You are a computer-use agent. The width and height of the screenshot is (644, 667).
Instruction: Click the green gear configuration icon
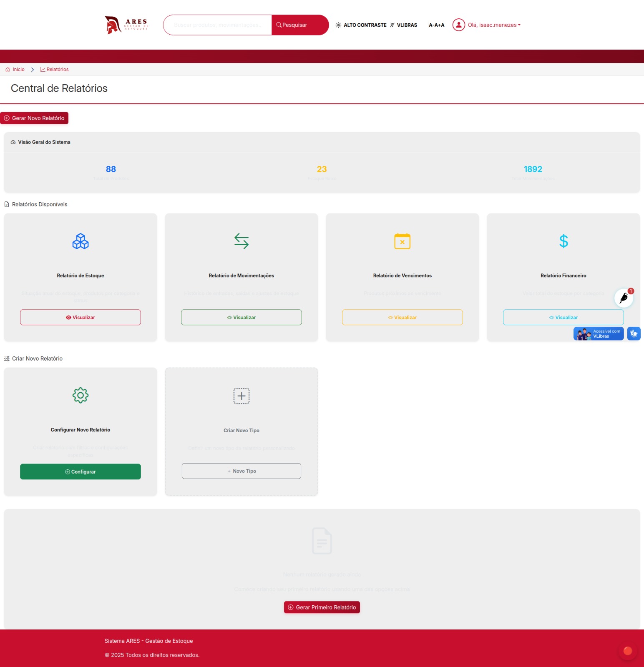(80, 395)
